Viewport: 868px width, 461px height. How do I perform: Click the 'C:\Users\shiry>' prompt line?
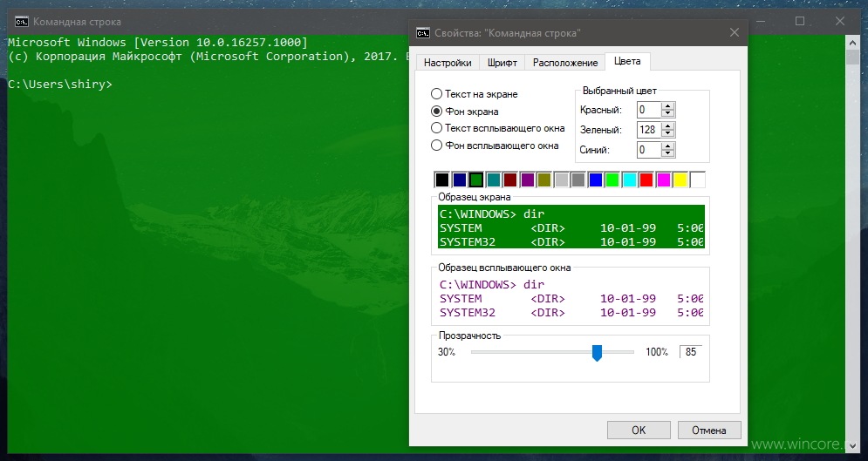60,85
